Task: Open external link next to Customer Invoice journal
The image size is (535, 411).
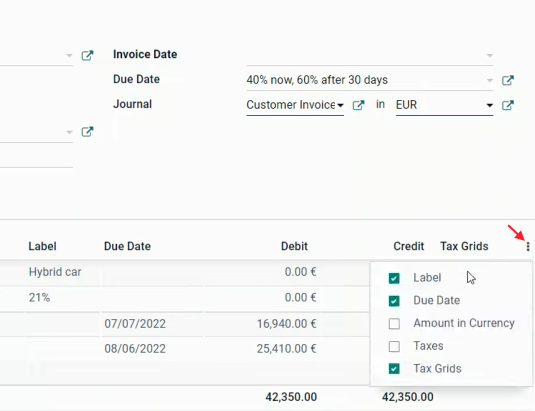Action: click(x=358, y=105)
